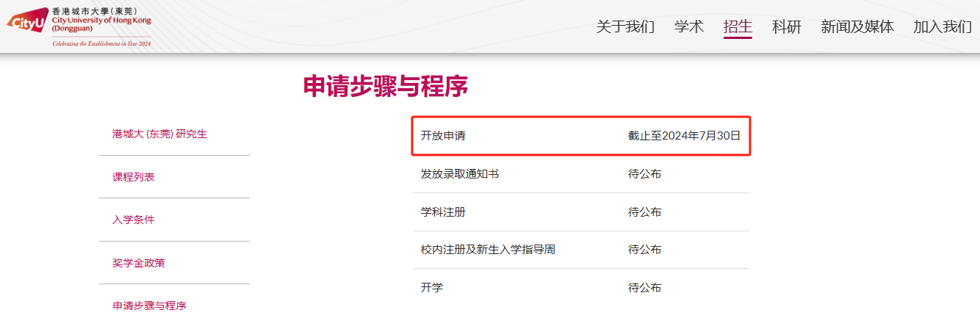The image size is (980, 318).
Task: Click the 开放申请 row label
Action: (x=443, y=136)
